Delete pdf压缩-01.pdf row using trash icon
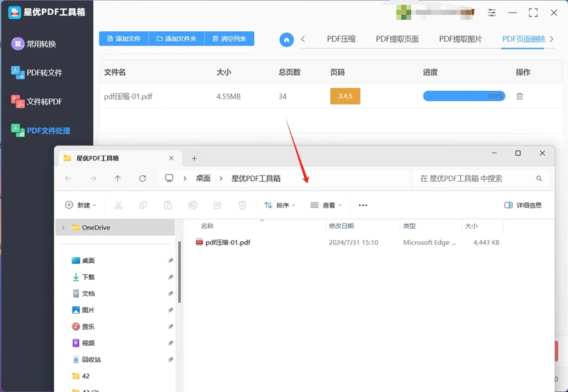This screenshot has width=568, height=392. (520, 96)
